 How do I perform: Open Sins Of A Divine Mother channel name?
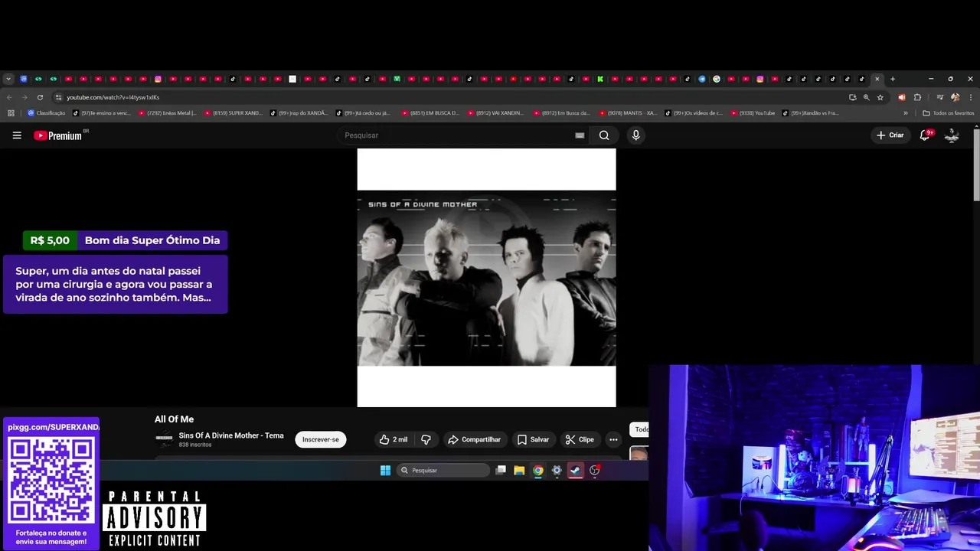click(x=231, y=435)
